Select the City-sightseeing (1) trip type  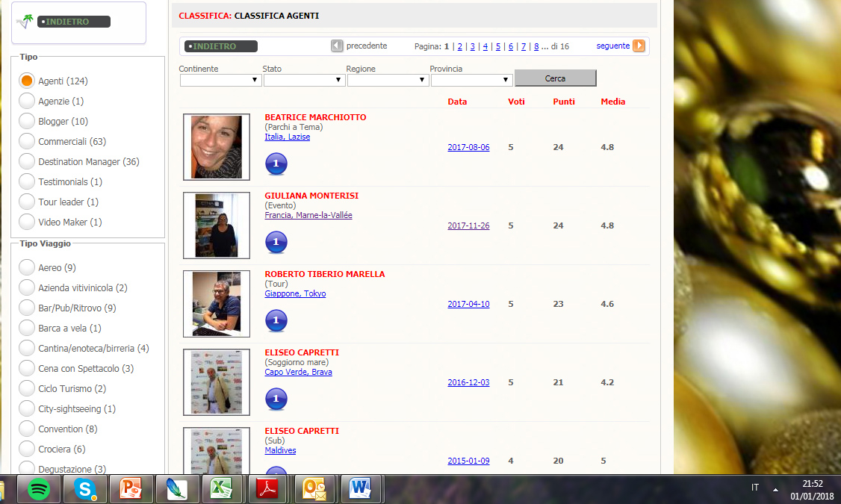pos(26,408)
